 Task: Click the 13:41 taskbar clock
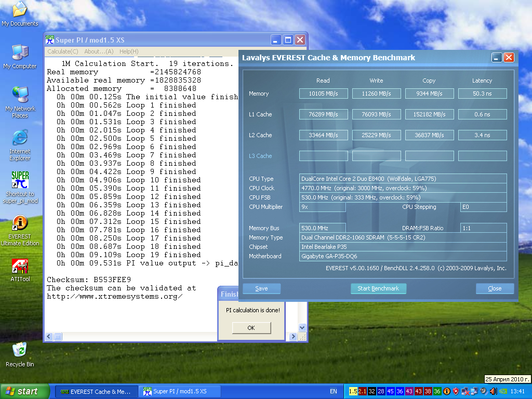pos(517,391)
